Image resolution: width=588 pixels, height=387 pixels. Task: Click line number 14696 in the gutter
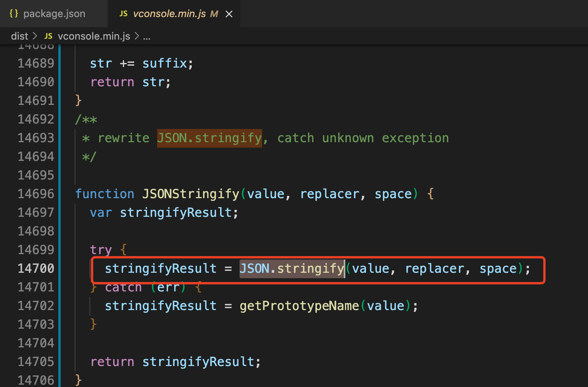click(36, 194)
